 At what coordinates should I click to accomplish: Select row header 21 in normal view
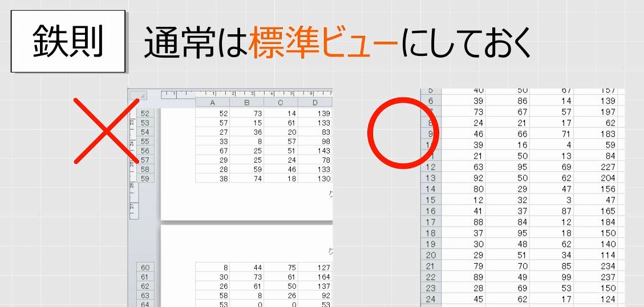pos(431,266)
